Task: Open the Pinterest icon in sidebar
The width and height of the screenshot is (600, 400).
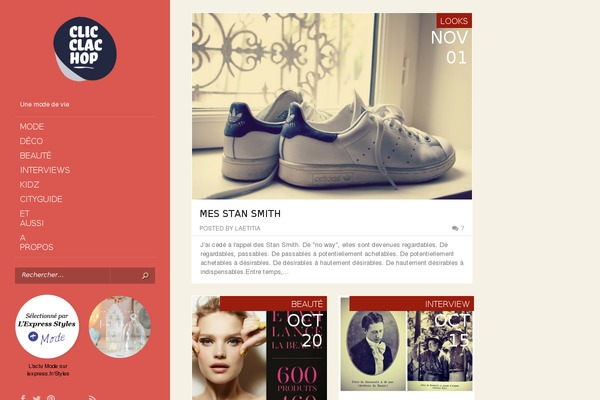Action: click(51, 398)
